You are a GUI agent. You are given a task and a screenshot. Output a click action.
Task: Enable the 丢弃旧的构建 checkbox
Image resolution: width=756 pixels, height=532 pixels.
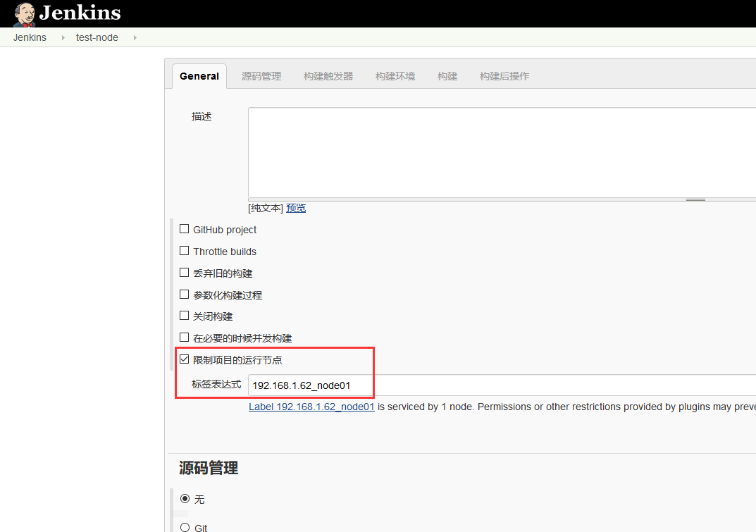tap(184, 273)
